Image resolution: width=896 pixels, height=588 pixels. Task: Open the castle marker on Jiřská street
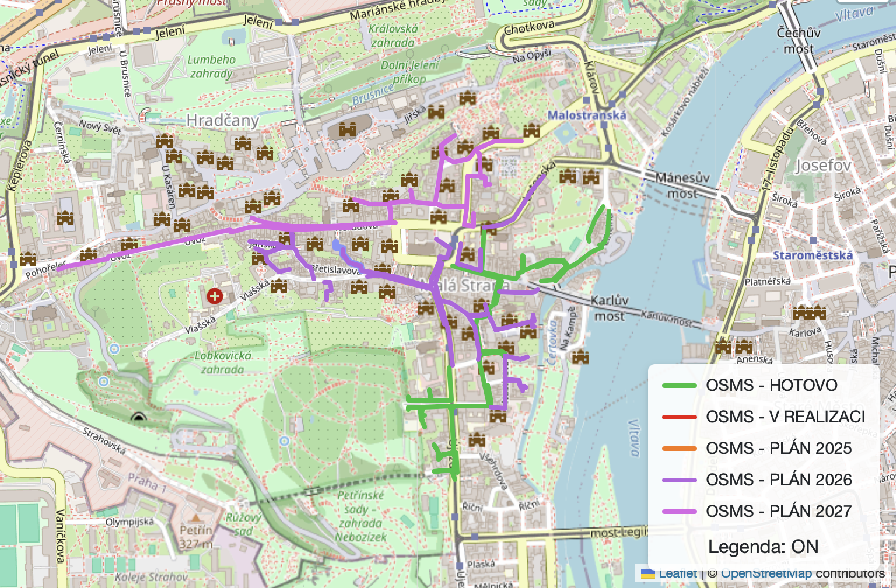click(x=436, y=111)
